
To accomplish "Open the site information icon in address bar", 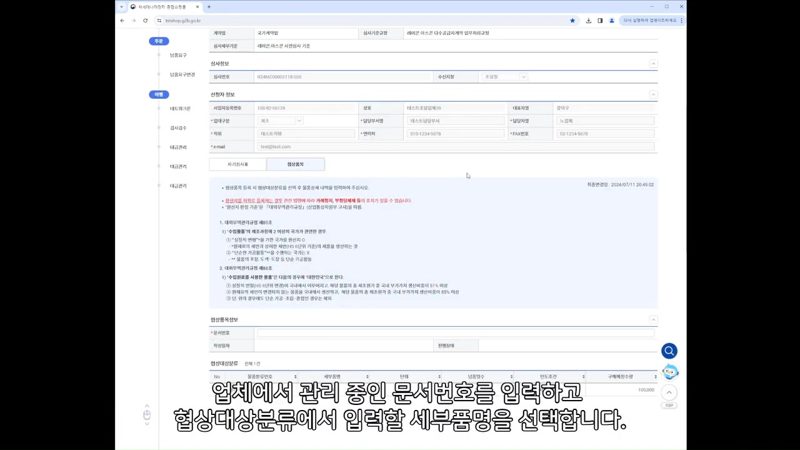I will [x=159, y=21].
